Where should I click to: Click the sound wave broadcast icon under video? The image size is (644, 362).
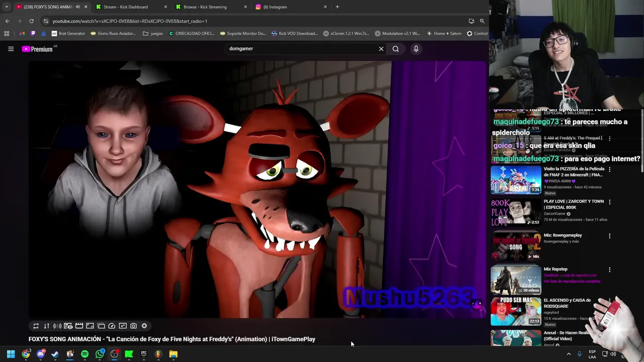pyautogui.click(x=57, y=326)
